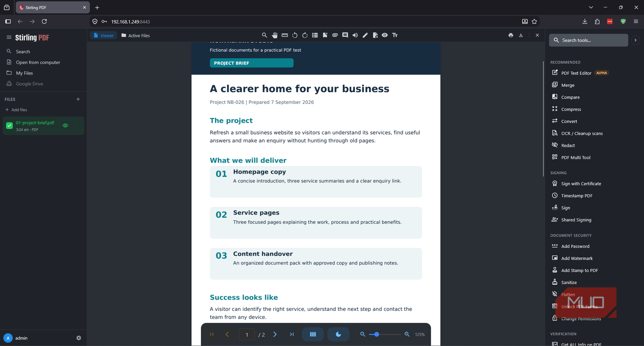
Task: Open the attachments paperclip panel
Action: (335, 35)
